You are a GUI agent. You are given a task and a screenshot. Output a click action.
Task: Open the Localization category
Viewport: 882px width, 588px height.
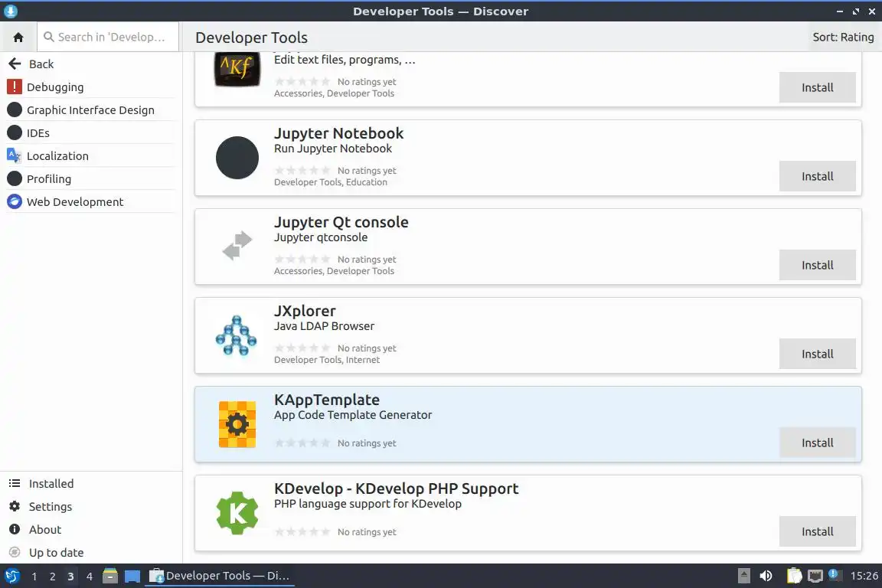(x=90, y=156)
